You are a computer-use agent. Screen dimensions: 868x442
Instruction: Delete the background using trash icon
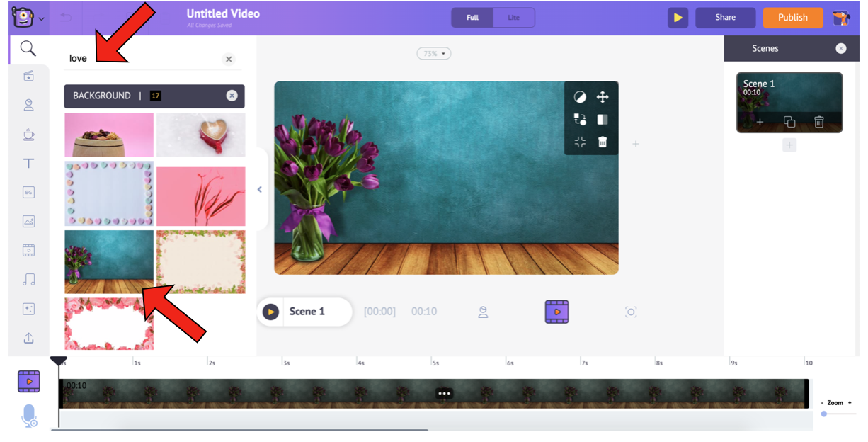pos(602,142)
